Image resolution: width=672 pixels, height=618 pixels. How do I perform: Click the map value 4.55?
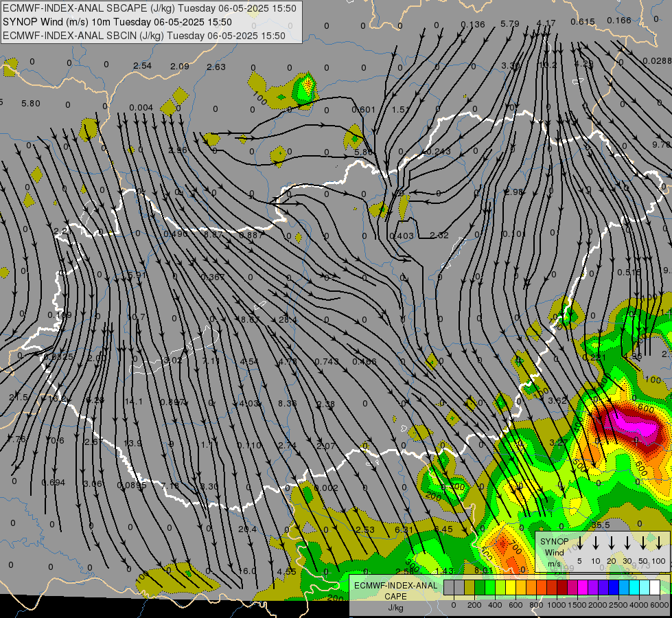pos(287,571)
